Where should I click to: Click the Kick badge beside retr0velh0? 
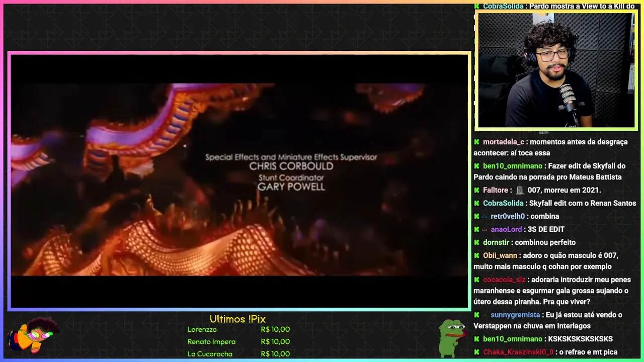point(476,216)
